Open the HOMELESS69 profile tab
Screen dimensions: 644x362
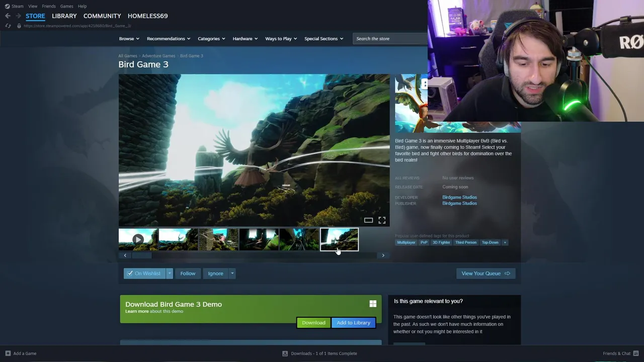(147, 16)
